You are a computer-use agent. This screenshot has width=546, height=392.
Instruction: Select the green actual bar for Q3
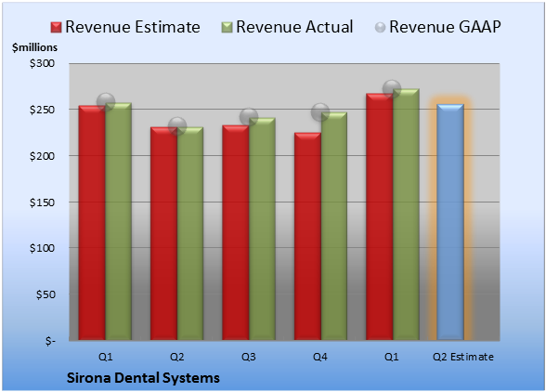[x=262, y=229]
